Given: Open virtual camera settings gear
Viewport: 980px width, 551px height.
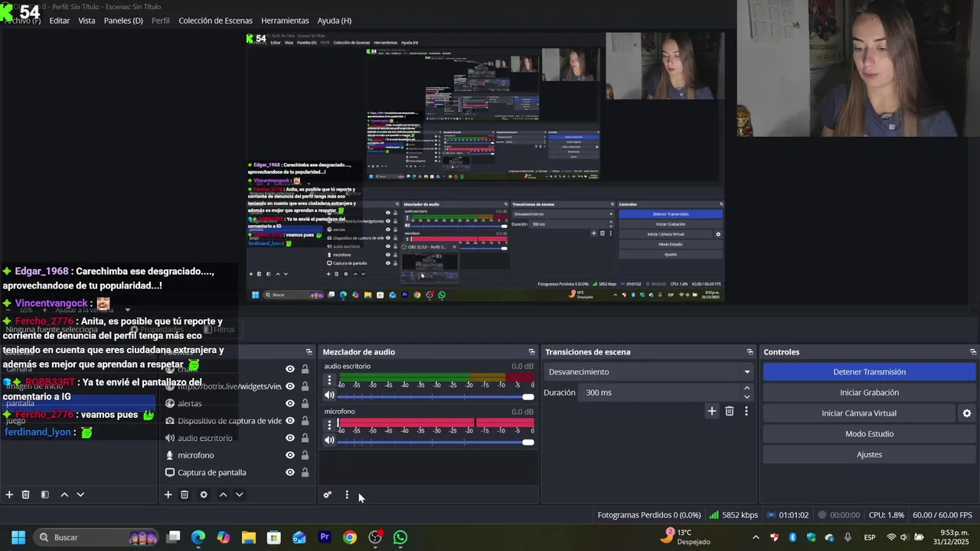Looking at the screenshot, I should click(x=967, y=413).
